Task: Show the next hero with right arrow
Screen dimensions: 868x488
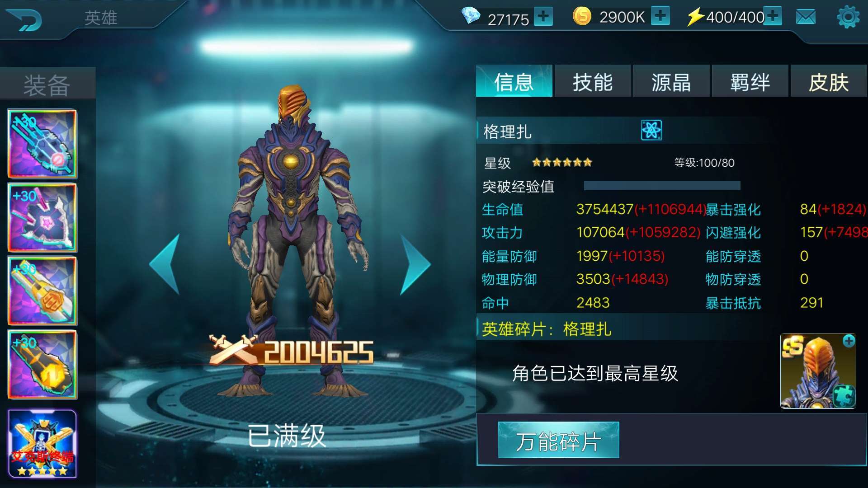Action: pyautogui.click(x=415, y=264)
